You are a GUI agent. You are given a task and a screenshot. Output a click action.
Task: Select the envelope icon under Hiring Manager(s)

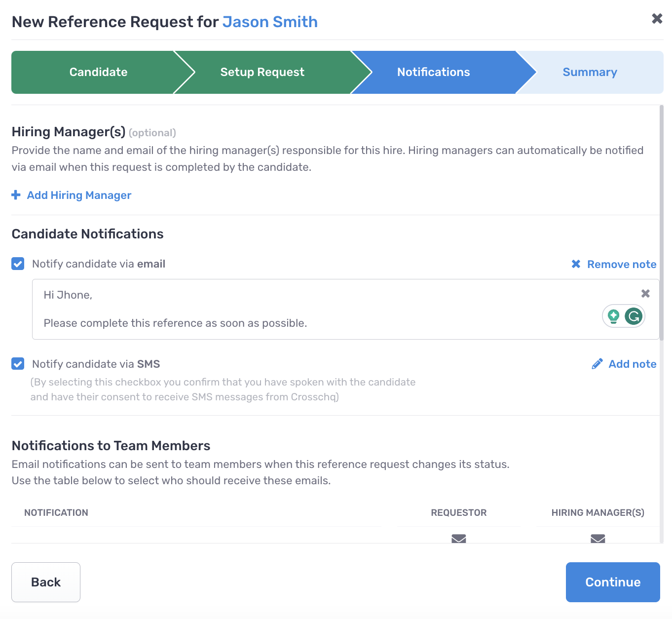tap(597, 539)
